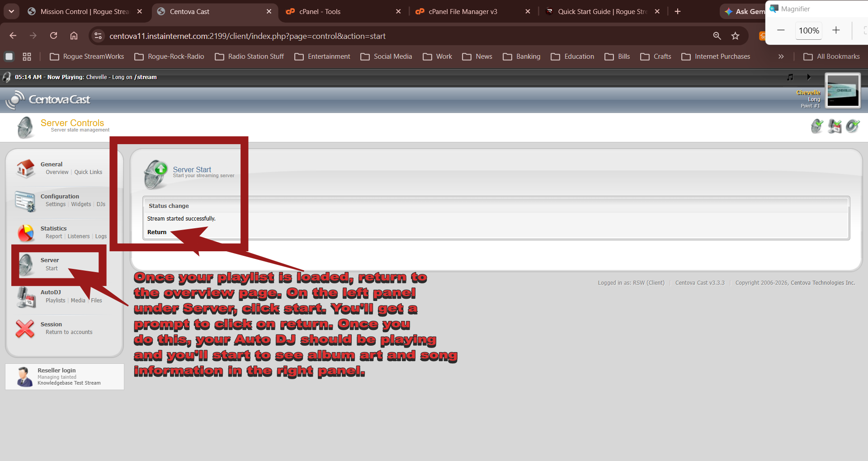Click the AutoDJ microphone calendar icon

click(26, 297)
